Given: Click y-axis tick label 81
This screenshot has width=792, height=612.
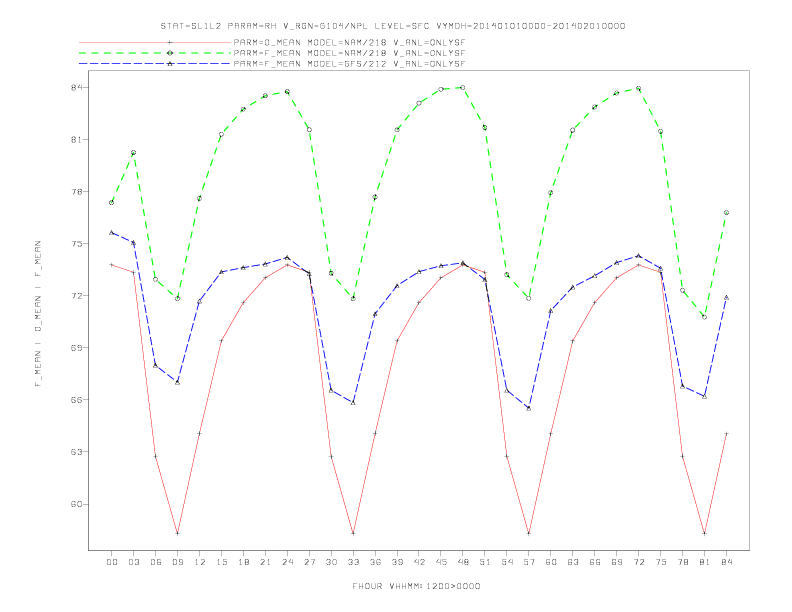Looking at the screenshot, I should click(76, 139).
